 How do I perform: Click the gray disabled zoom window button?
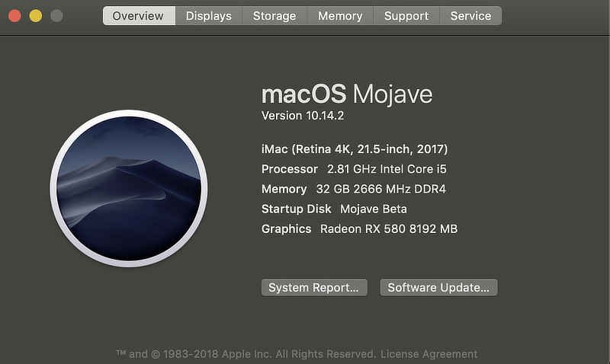pos(56,16)
